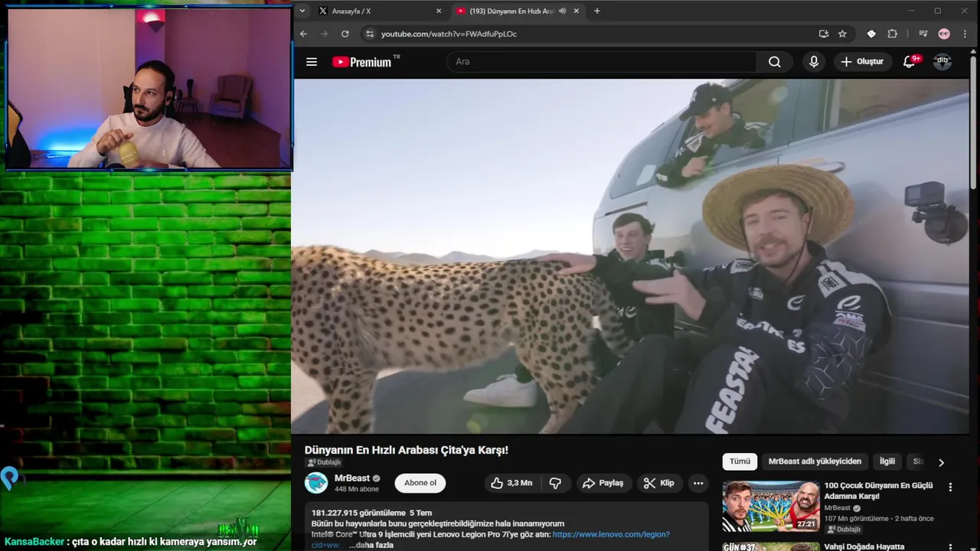This screenshot has width=980, height=551.
Task: Click the youtube.com address bar URL
Action: coord(449,34)
